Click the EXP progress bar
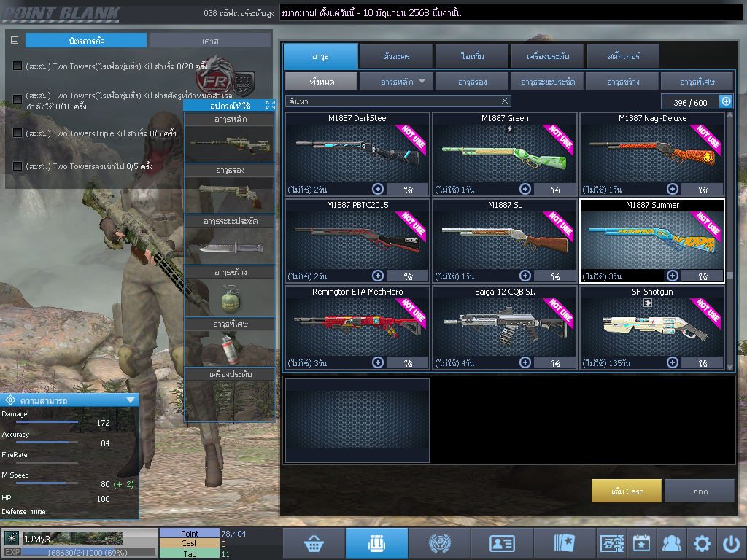Image resolution: width=747 pixels, height=560 pixels. click(x=88, y=552)
